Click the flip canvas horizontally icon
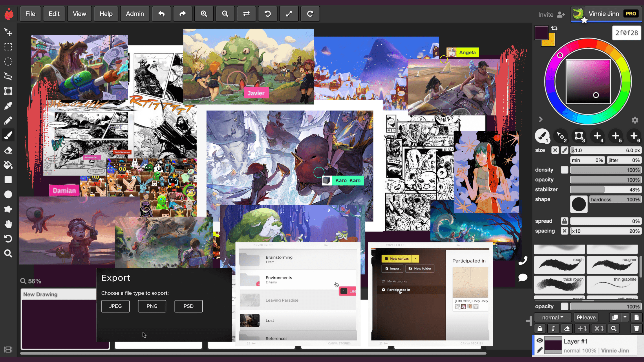The width and height of the screenshot is (644, 362). pos(246,14)
